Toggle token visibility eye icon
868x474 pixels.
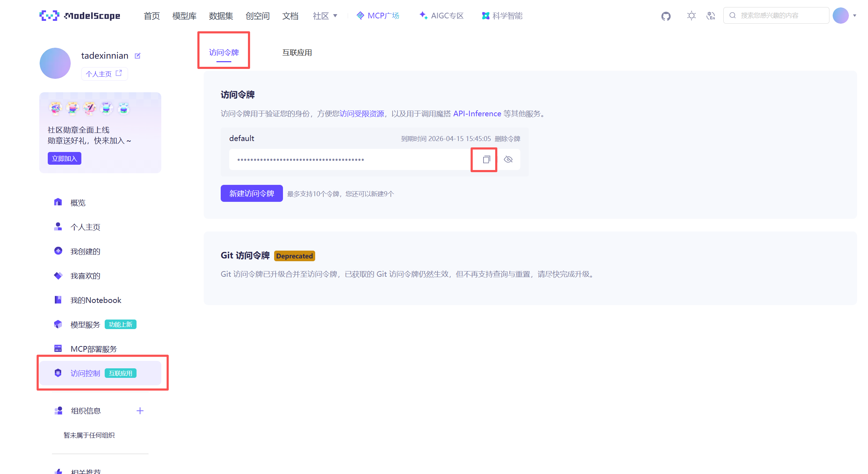(x=508, y=159)
